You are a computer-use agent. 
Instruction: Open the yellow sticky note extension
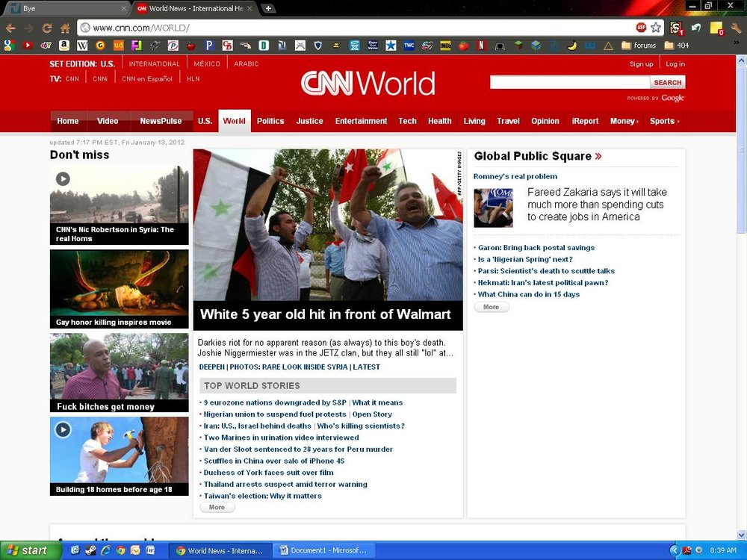click(x=716, y=28)
